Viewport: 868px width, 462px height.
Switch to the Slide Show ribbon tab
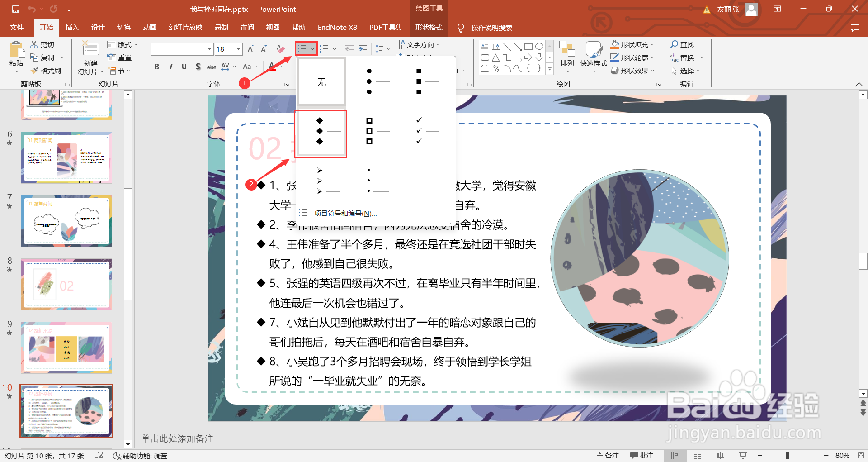(x=186, y=28)
